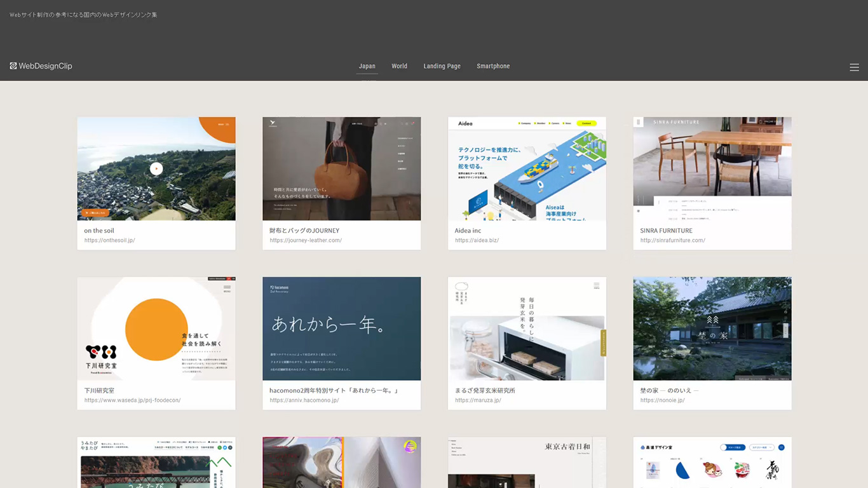This screenshot has width=868, height=488.
Task: Open the on the soil thumbnail
Action: [x=156, y=168]
